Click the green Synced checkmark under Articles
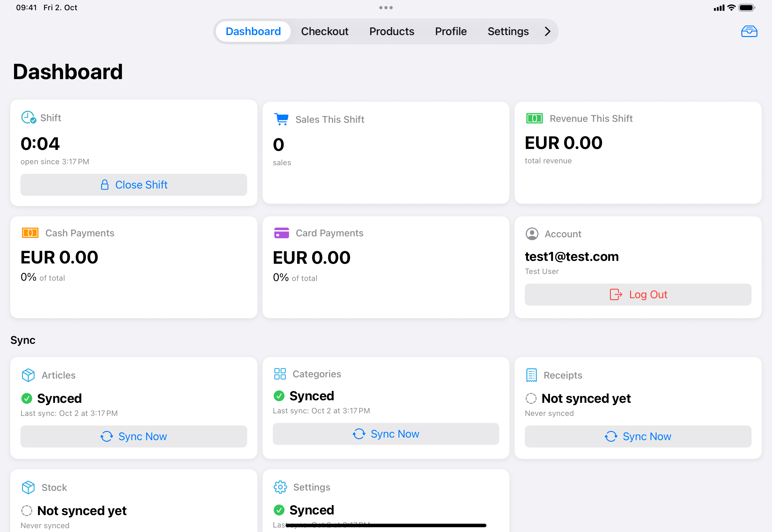Screen dimensions: 772x532 [x=27, y=398]
